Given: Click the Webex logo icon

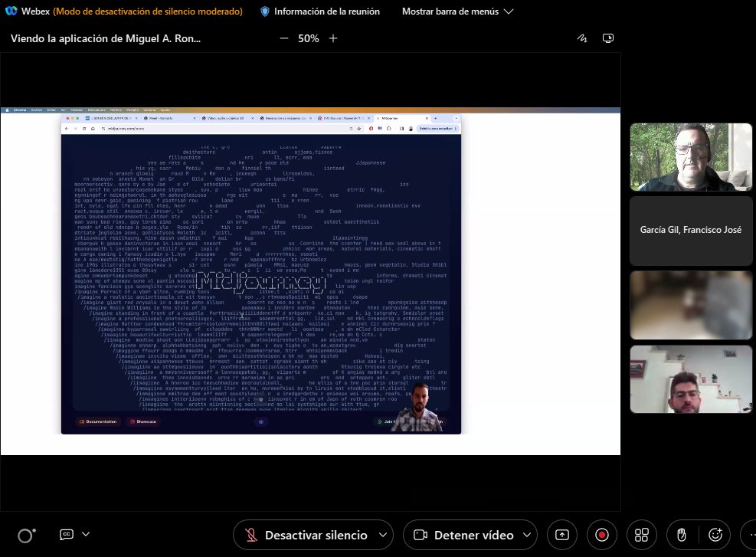Looking at the screenshot, I should click(11, 11).
